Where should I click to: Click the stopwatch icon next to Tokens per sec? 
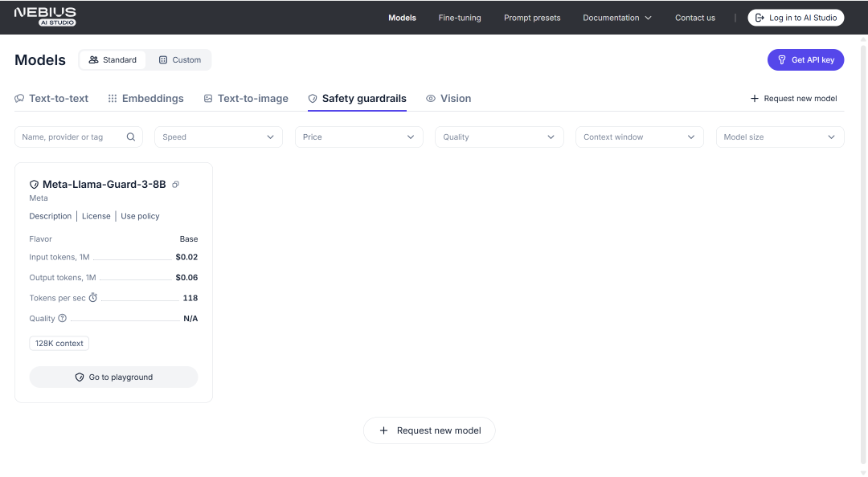(x=93, y=298)
